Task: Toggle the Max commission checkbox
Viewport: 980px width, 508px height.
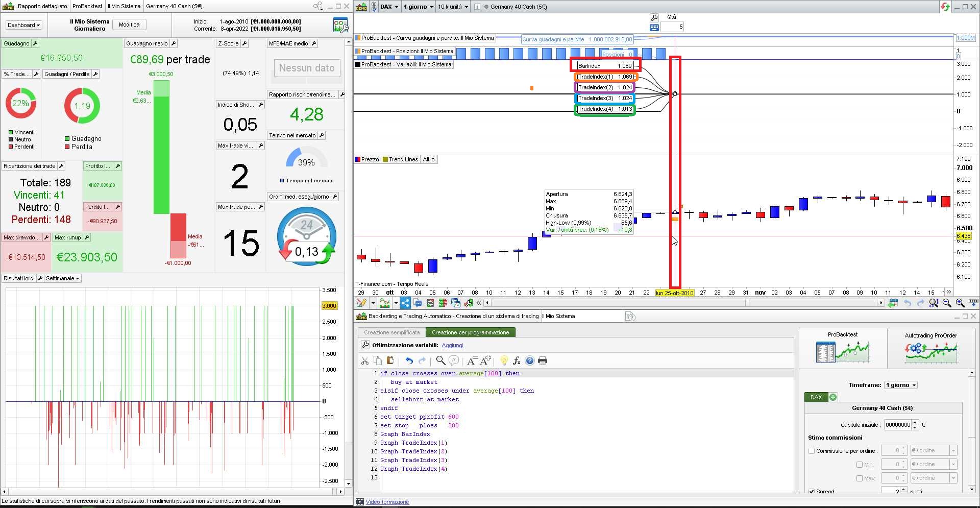Action: (860, 478)
